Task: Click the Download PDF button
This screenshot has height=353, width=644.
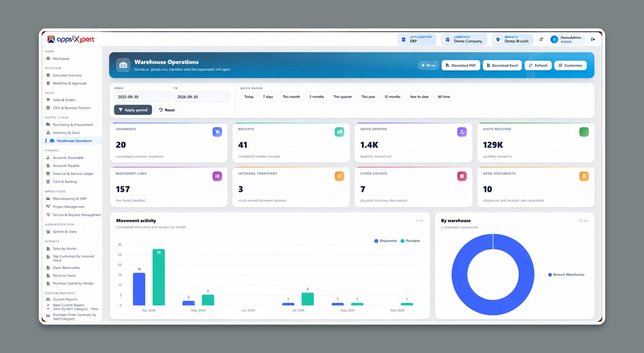Action: coord(461,65)
